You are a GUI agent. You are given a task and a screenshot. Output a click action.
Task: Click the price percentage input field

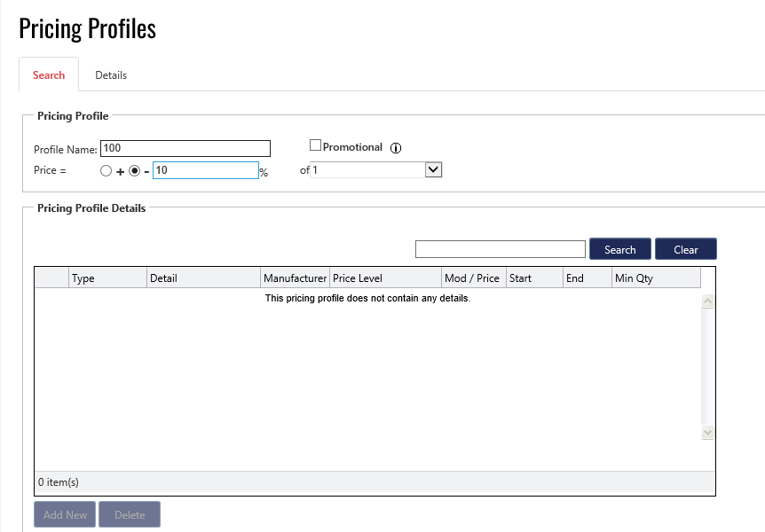pos(205,170)
